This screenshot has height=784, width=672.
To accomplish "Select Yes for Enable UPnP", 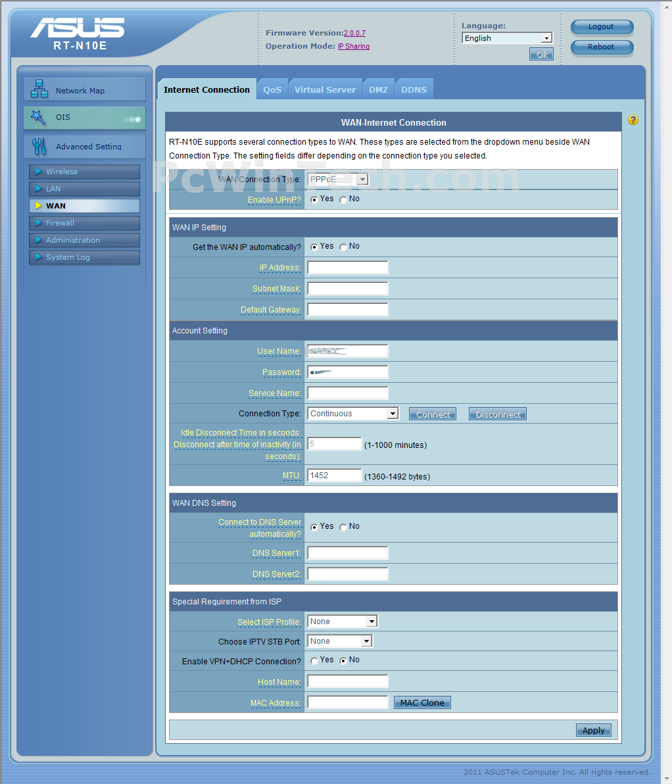I will coord(314,199).
